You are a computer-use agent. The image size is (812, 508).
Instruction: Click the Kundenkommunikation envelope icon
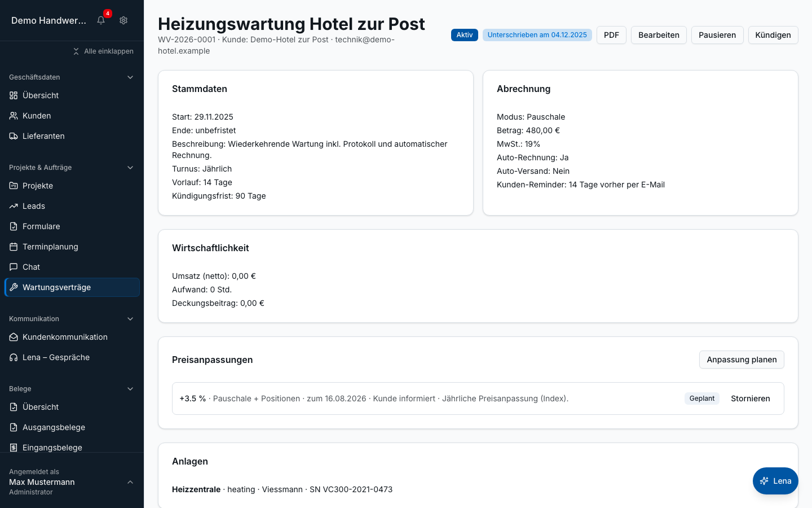(14, 337)
